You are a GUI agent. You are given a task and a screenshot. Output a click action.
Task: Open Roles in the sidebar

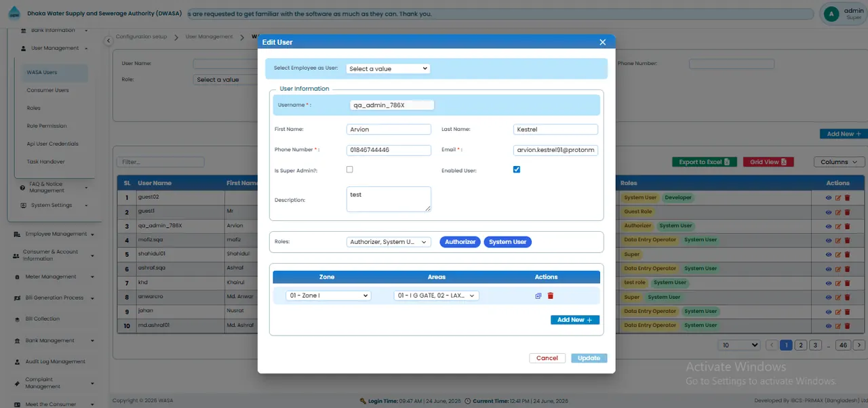pyautogui.click(x=34, y=108)
